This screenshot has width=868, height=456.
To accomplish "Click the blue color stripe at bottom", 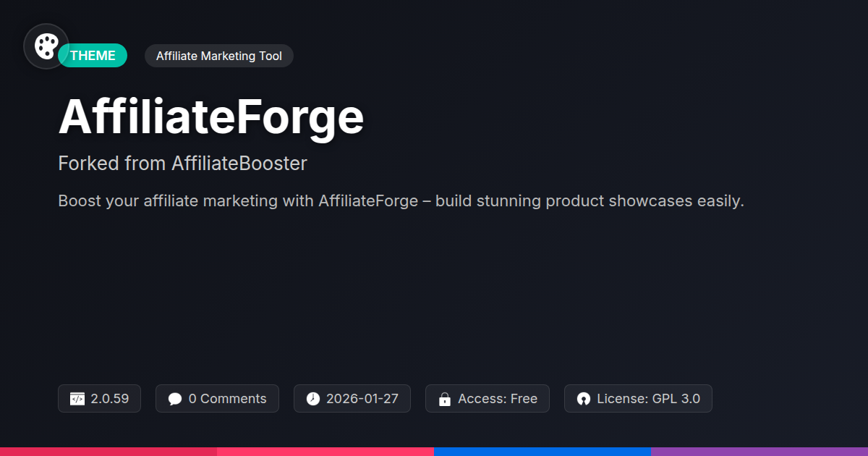I will point(542,451).
